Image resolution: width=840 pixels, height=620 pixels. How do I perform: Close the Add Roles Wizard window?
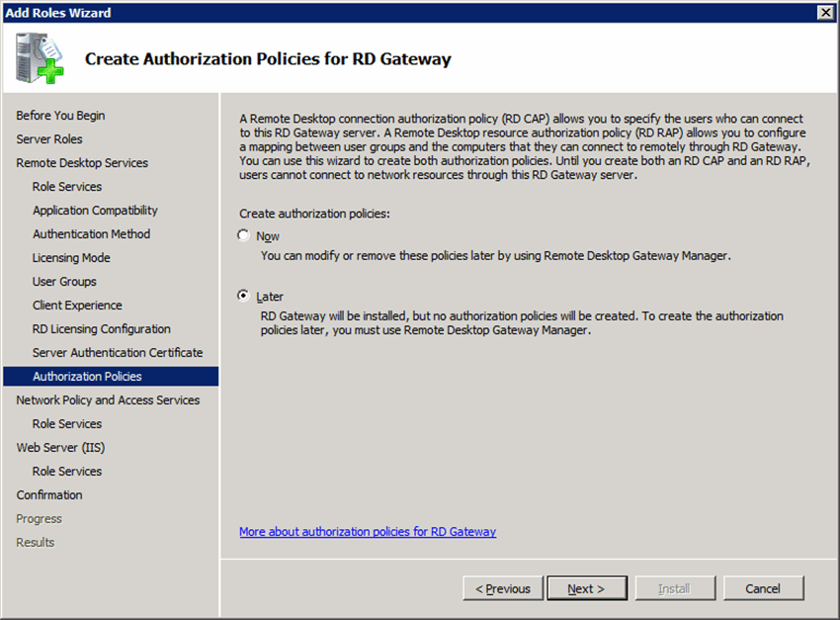coord(825,12)
